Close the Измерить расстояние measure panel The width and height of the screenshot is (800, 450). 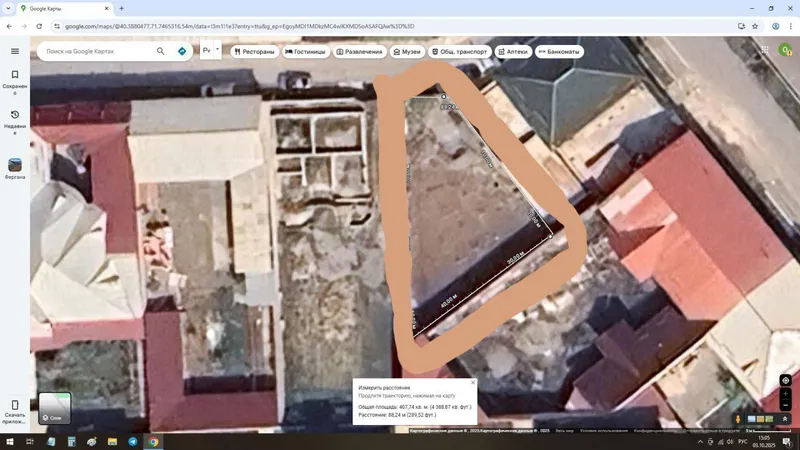pos(472,382)
